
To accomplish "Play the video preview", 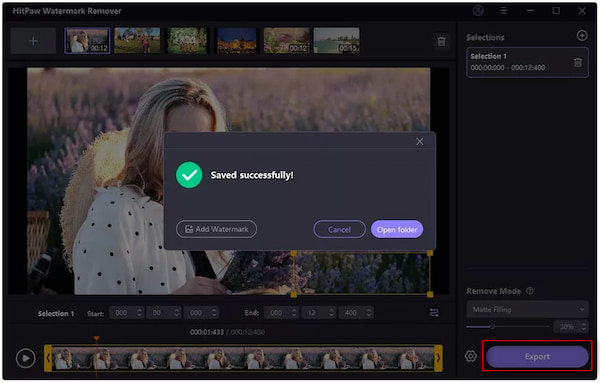I will [26, 358].
